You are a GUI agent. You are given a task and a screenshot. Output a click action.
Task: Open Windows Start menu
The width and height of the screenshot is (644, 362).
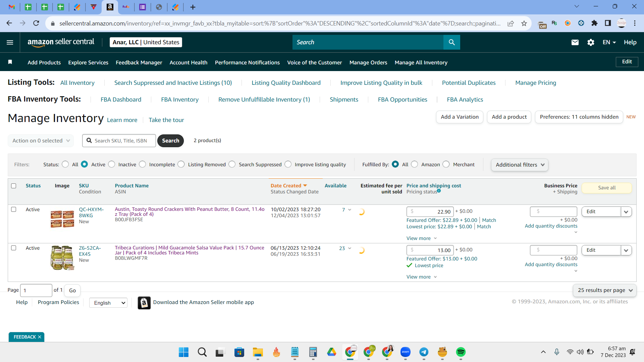[x=183, y=352]
